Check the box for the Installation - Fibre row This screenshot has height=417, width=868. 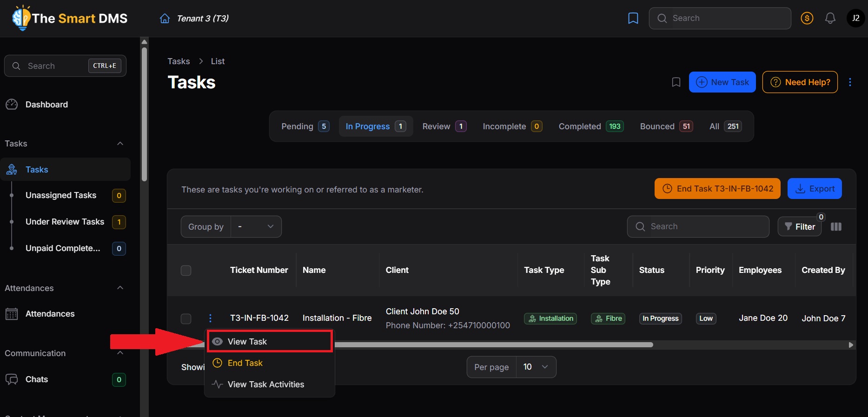pyautogui.click(x=186, y=318)
